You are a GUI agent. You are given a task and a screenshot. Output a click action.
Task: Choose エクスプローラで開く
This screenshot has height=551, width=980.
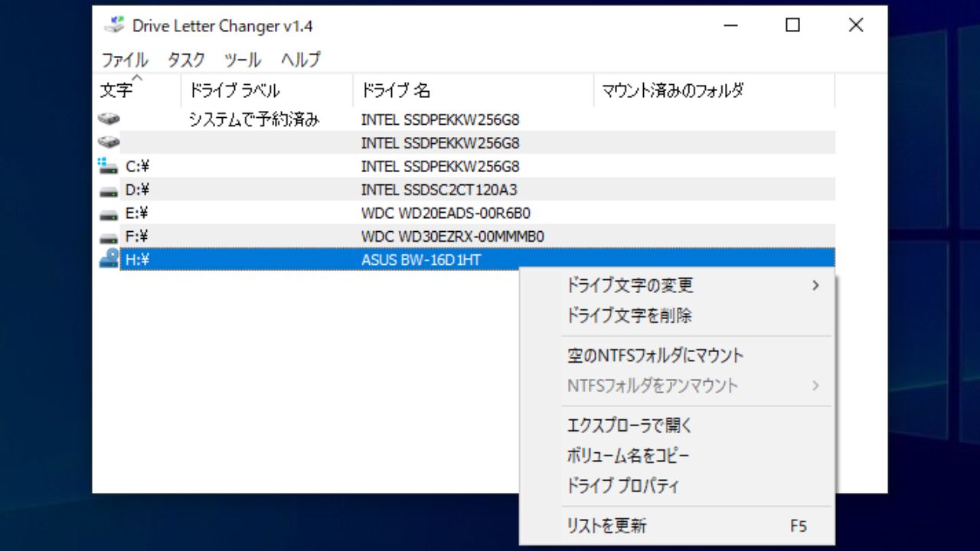pos(678,425)
